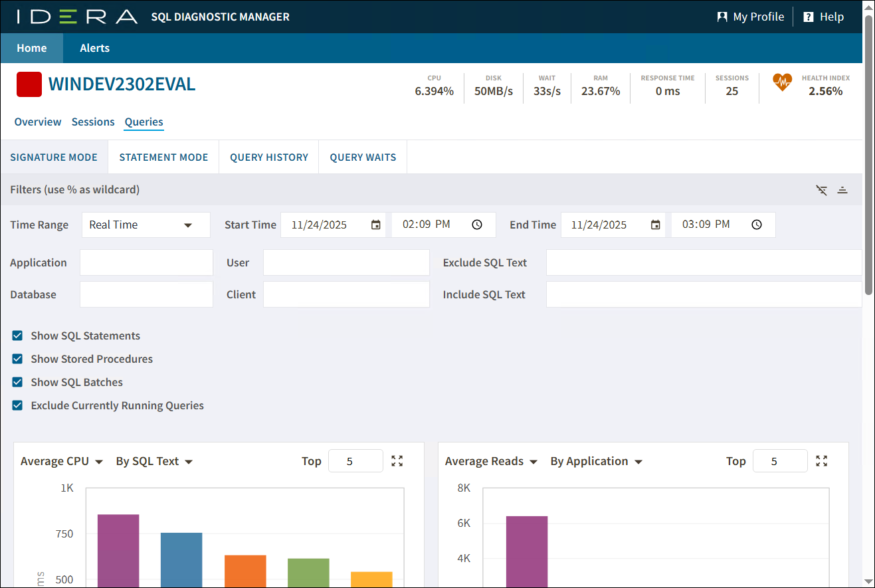
Task: Disable Exclude Currently Running Queries
Action: pos(18,405)
